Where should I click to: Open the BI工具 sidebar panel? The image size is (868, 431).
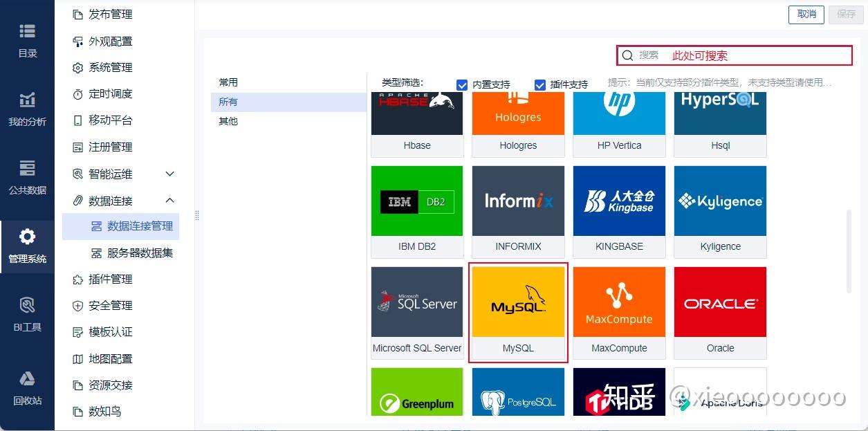coord(27,315)
